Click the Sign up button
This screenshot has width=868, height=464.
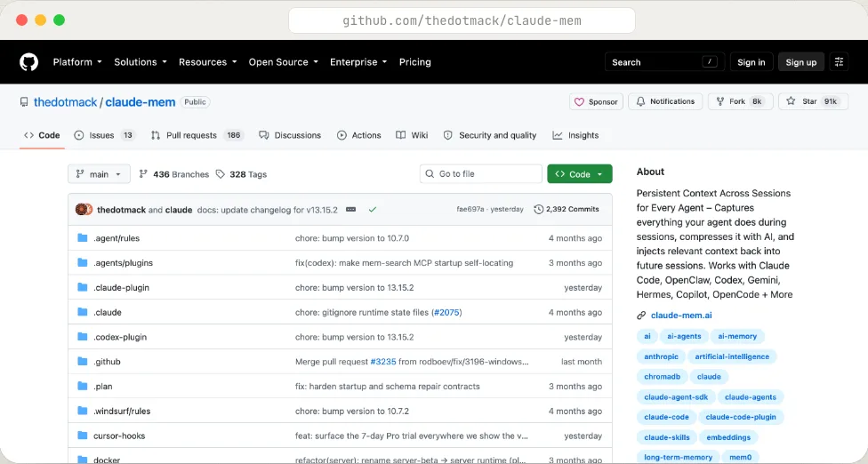point(801,62)
